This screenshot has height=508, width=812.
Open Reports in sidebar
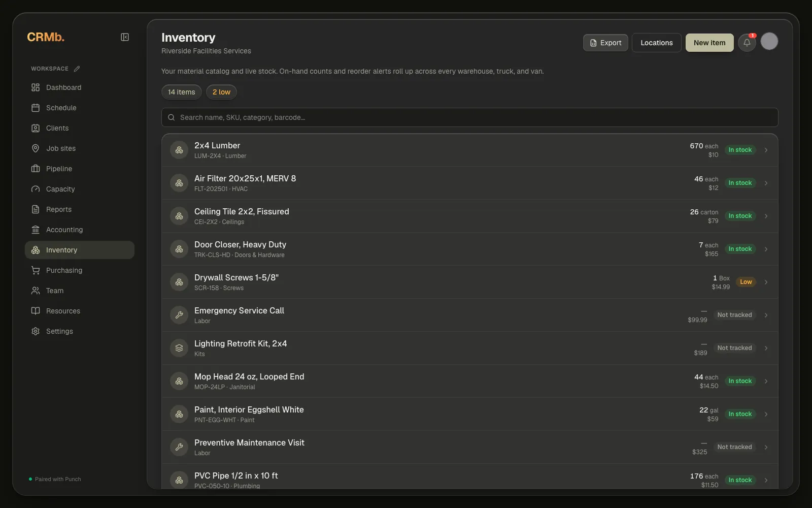click(80, 209)
